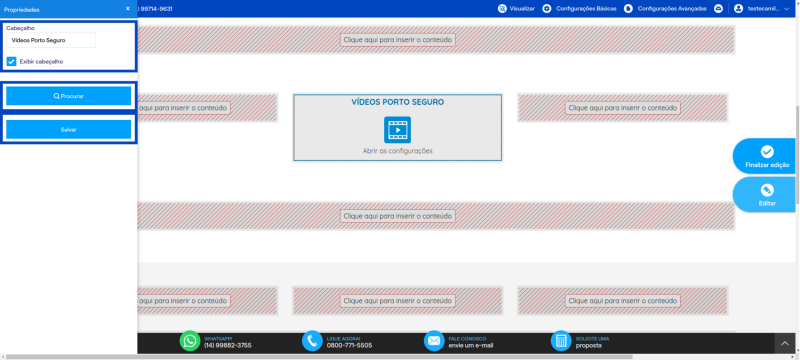The height and width of the screenshot is (360, 800).
Task: Open the video widget settings icon
Action: click(x=397, y=130)
